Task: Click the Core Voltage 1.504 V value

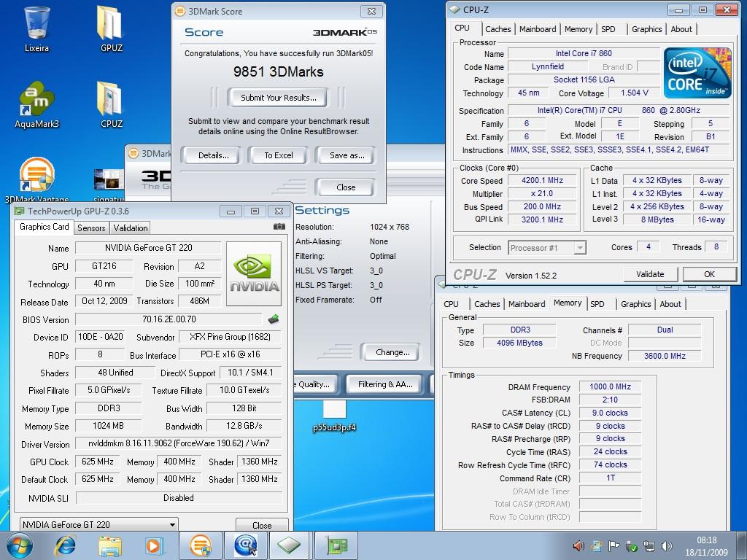Action: [x=634, y=93]
